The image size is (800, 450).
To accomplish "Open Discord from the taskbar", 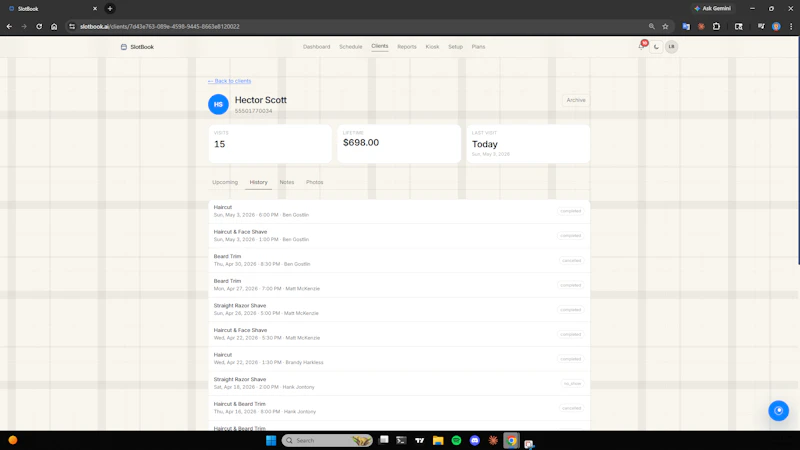I will click(474, 440).
